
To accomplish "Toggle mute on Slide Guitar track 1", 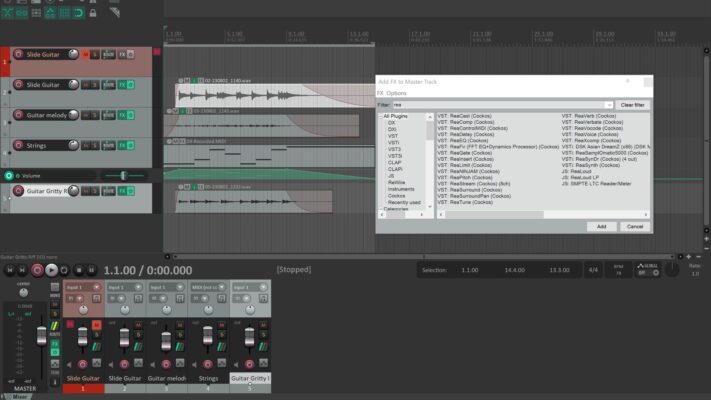I will click(x=86, y=55).
